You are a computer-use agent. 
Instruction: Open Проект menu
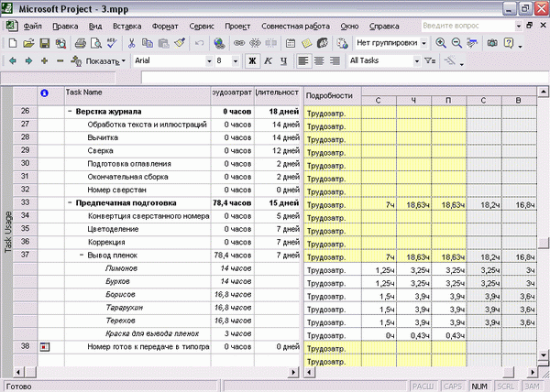pyautogui.click(x=237, y=27)
